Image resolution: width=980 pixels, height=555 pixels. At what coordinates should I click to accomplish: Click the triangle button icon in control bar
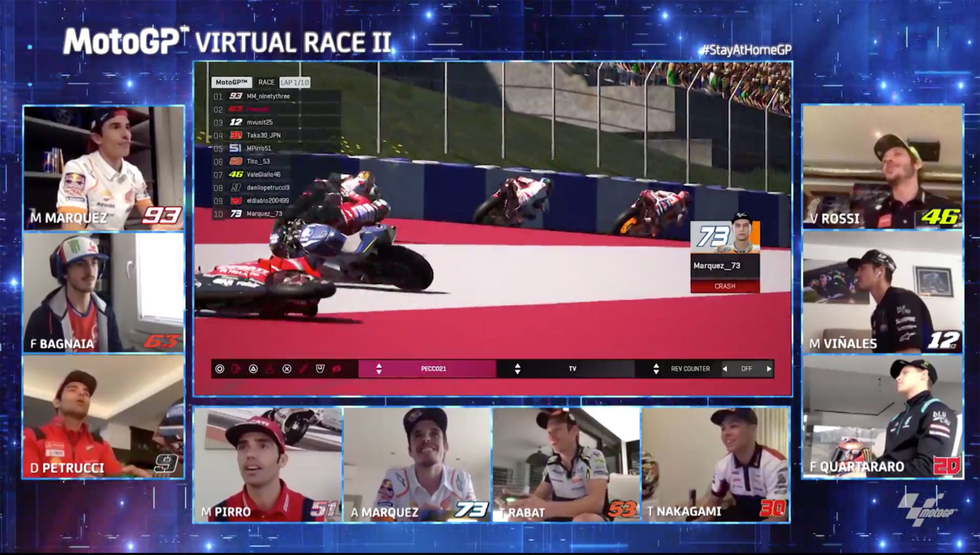[x=253, y=369]
